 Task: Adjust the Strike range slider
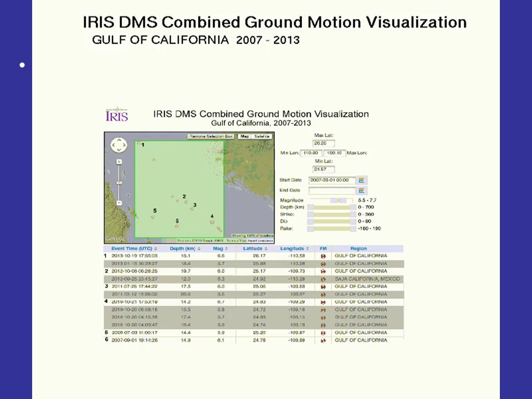tap(332, 214)
